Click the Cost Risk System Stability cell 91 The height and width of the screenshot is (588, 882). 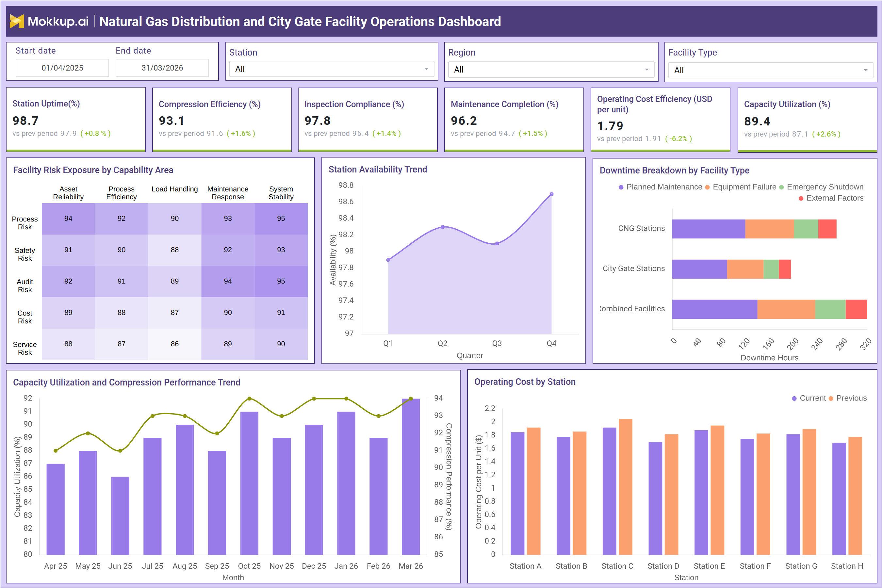(x=281, y=313)
